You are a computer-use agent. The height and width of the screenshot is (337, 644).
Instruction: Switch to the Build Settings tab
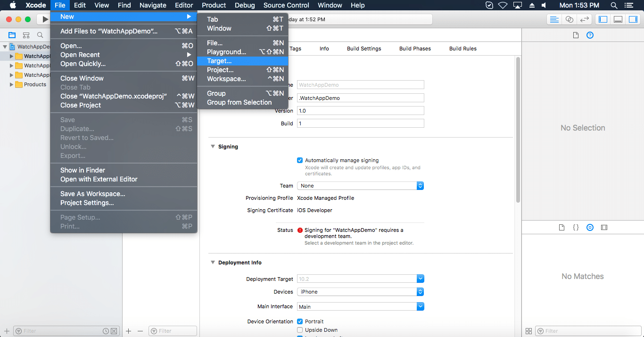(x=364, y=49)
